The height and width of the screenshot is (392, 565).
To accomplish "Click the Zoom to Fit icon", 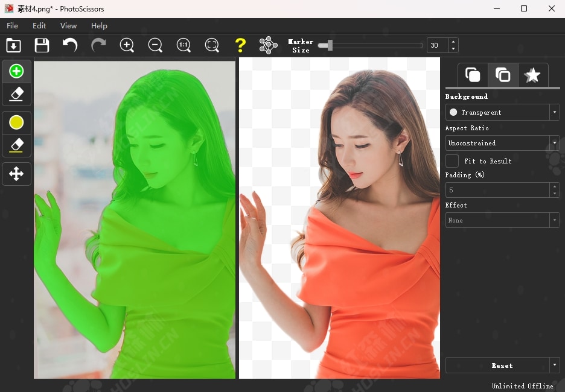I will [212, 45].
